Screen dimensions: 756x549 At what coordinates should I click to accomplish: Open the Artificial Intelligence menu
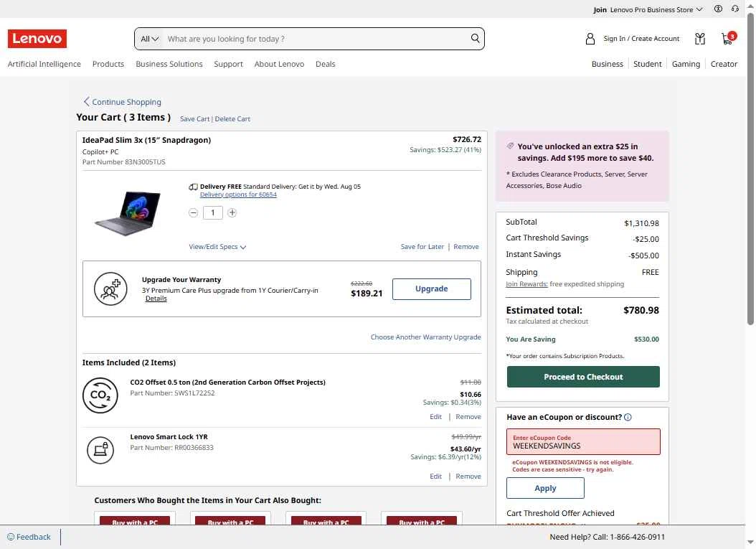coord(44,64)
